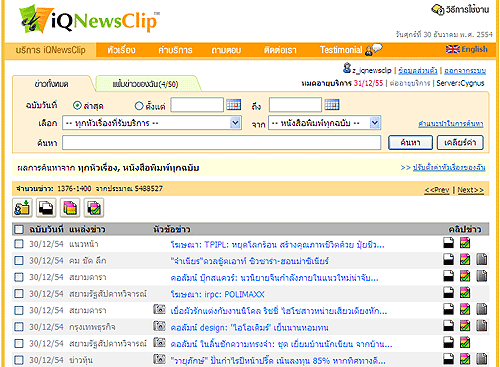Open the บริการ iQNewsClip menu item
The image size is (500, 367).
[x=50, y=50]
